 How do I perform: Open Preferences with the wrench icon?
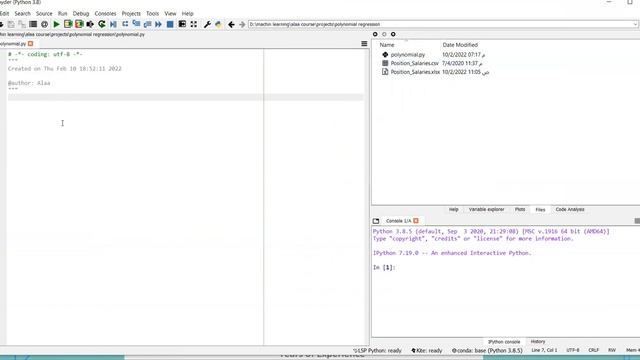coord(207,24)
